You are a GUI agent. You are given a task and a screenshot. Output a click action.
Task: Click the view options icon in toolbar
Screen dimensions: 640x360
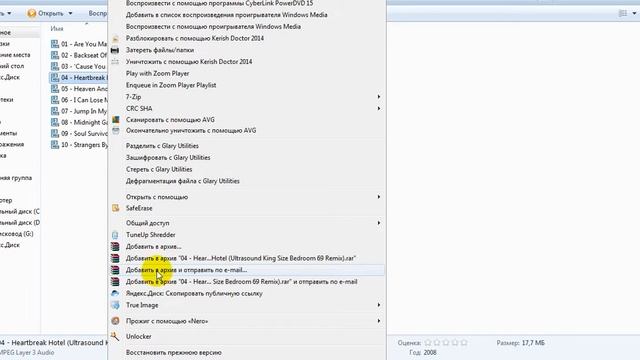point(623,13)
